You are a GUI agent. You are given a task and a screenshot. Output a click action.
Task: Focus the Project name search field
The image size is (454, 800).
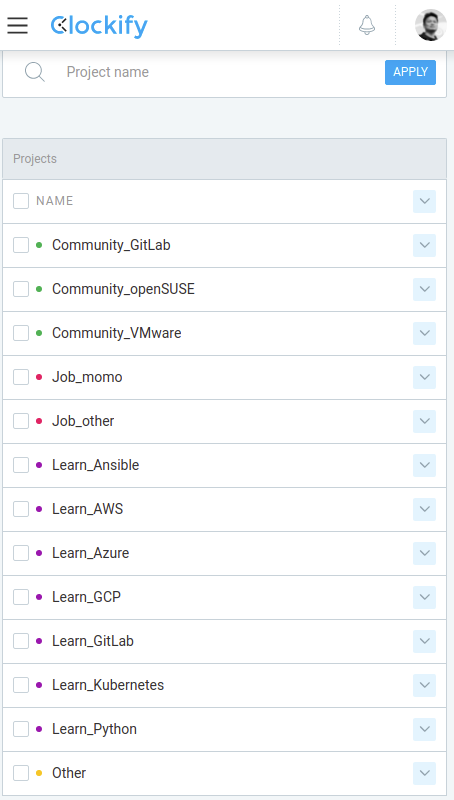coord(219,72)
